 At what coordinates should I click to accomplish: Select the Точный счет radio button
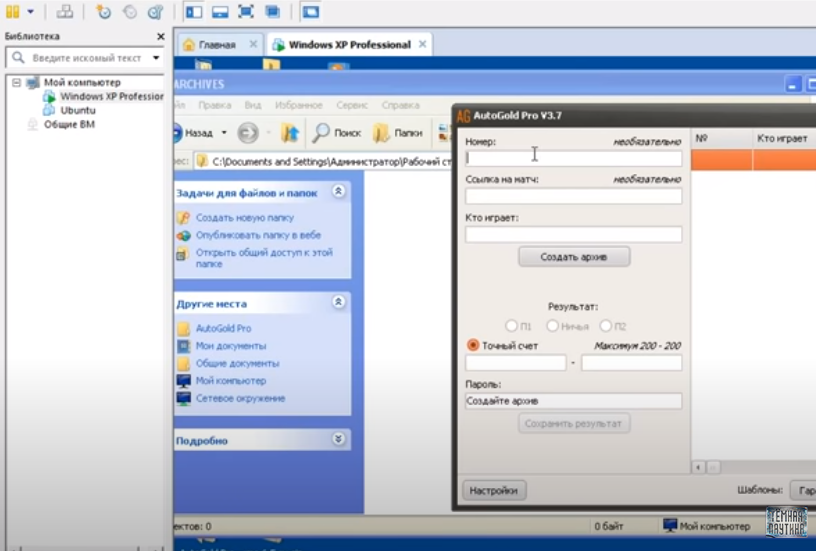473,345
